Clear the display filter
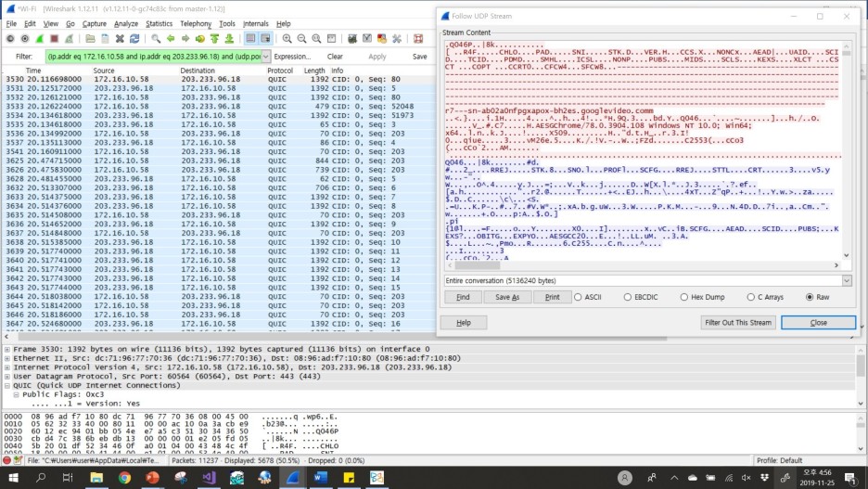This screenshot has width=868, height=489. pyautogui.click(x=335, y=57)
